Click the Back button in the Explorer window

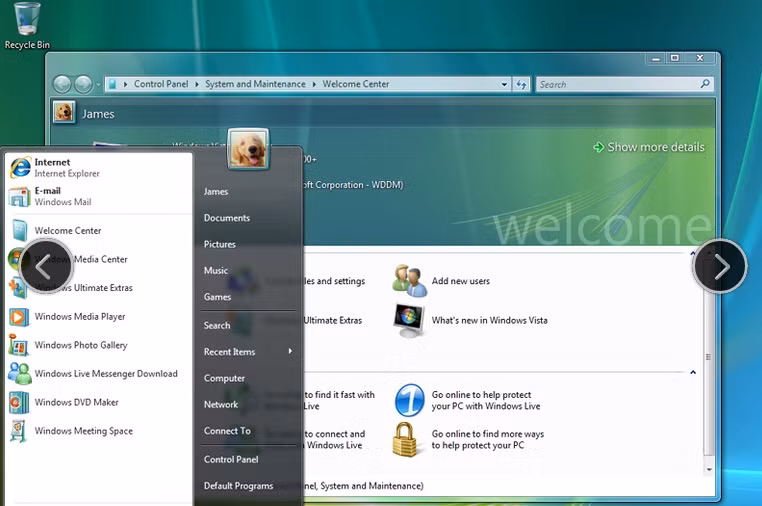[x=62, y=84]
